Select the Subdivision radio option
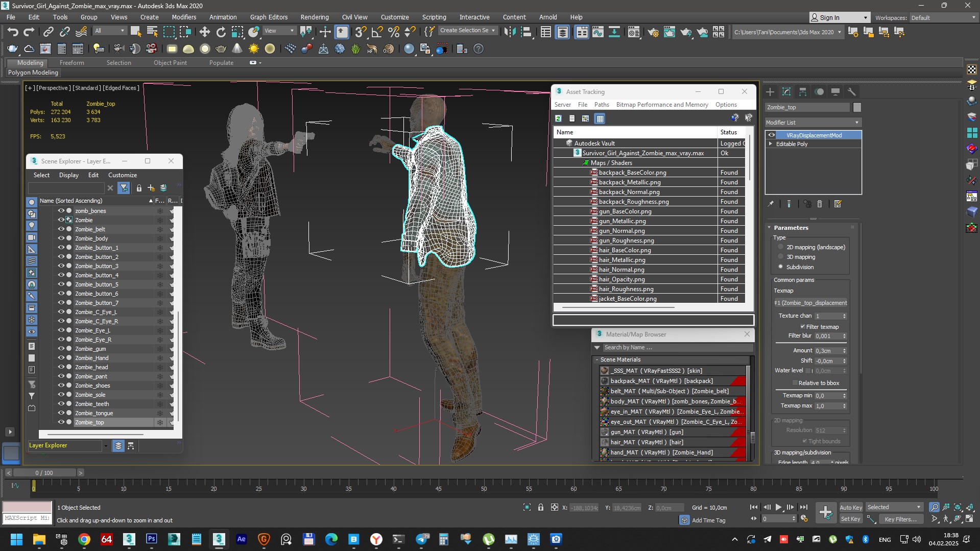 click(x=780, y=267)
